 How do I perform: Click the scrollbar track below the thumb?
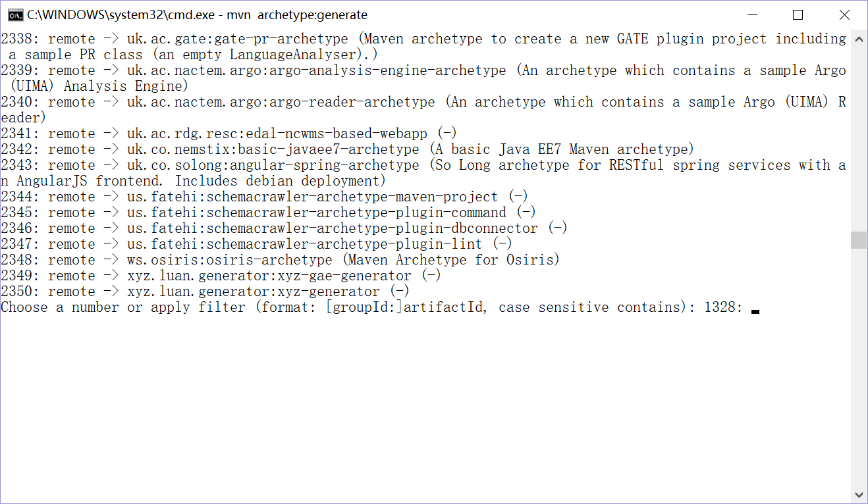(x=859, y=367)
